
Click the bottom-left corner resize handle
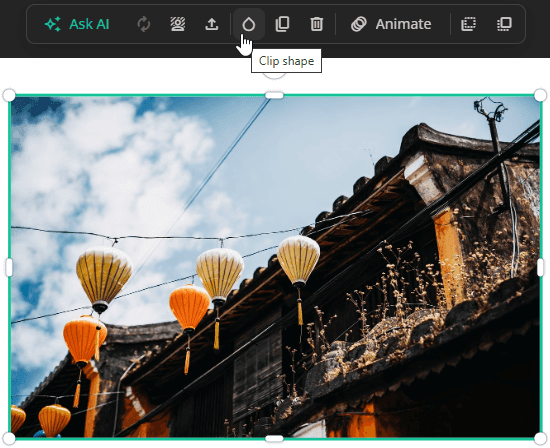[9, 439]
